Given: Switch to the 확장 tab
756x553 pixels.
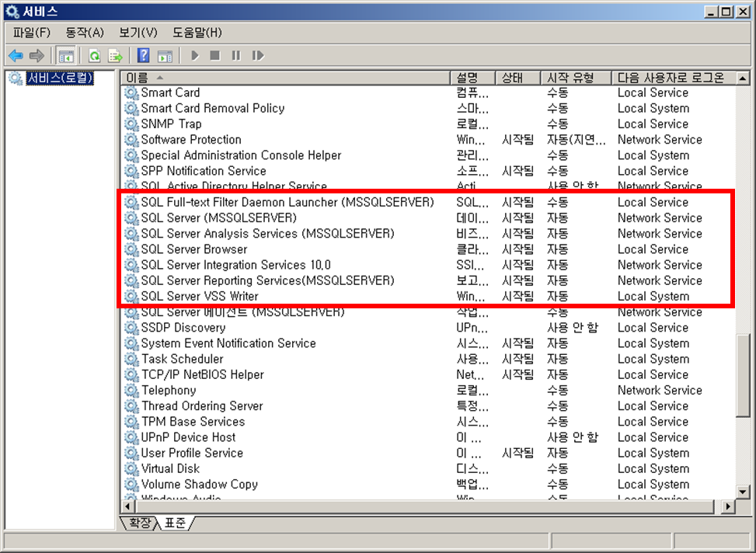Looking at the screenshot, I should tap(139, 523).
